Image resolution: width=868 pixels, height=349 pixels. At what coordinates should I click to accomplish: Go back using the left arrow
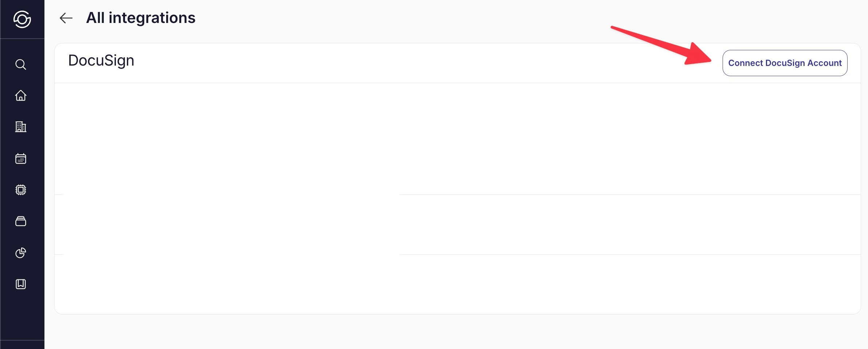66,18
